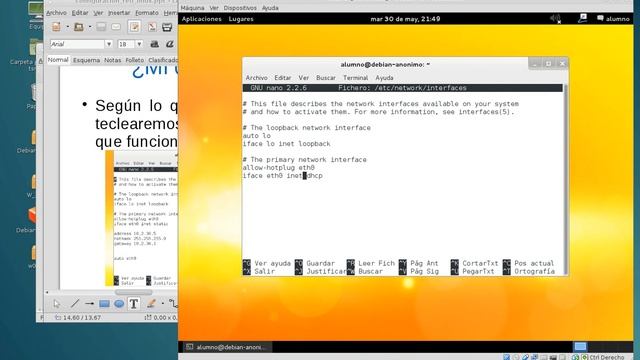The height and width of the screenshot is (360, 640).
Task: Click the Save icon in Impress toolbar
Action: pos(101,27)
